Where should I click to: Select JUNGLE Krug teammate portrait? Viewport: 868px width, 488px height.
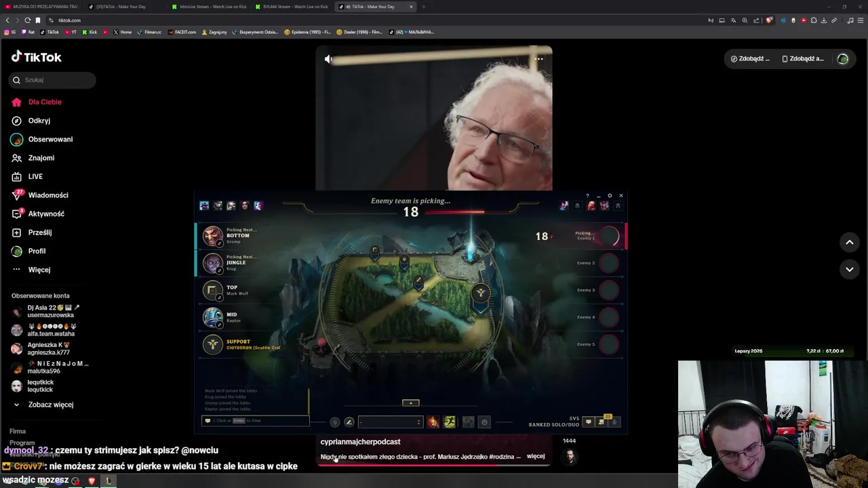click(213, 262)
